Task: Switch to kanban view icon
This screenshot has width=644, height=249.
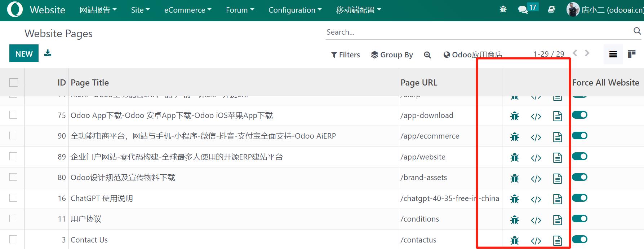Action: click(631, 54)
